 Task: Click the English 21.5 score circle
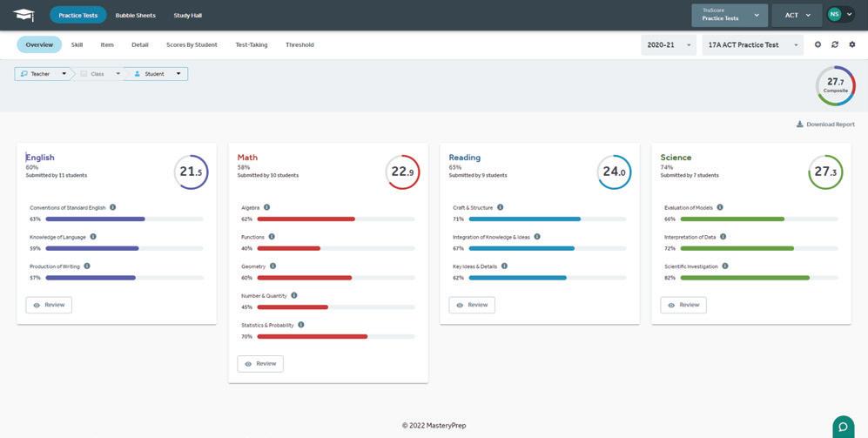[x=191, y=172]
